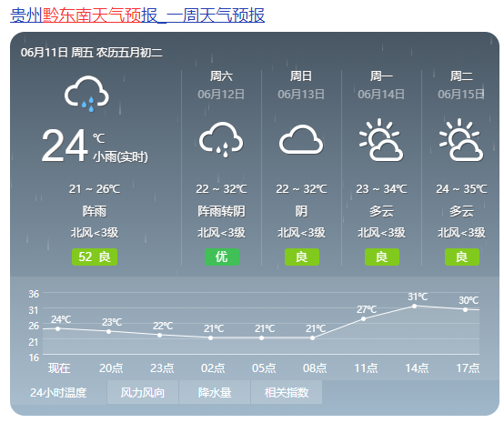Click the 阵雨转阴 condition for Saturday

pos(221,211)
